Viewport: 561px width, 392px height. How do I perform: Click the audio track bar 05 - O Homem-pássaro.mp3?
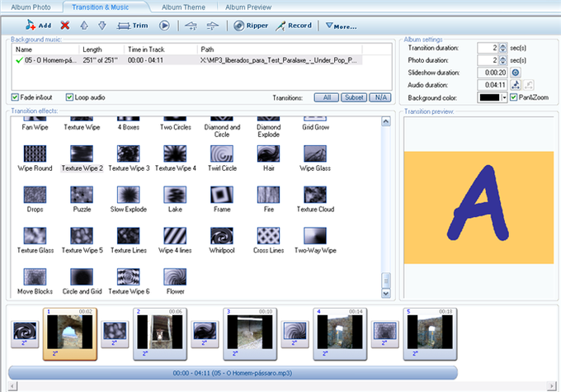tap(233, 373)
